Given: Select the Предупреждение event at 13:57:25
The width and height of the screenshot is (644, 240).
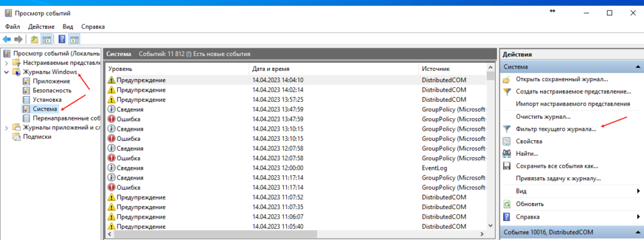Looking at the screenshot, I should click(296, 100).
